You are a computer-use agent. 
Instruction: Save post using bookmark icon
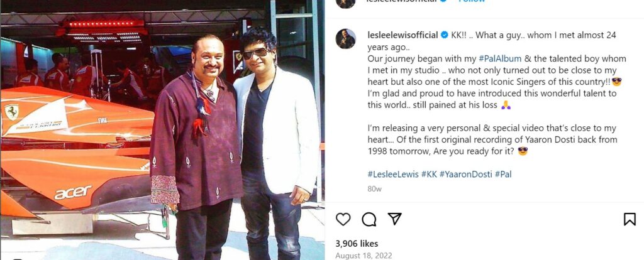pyautogui.click(x=630, y=219)
